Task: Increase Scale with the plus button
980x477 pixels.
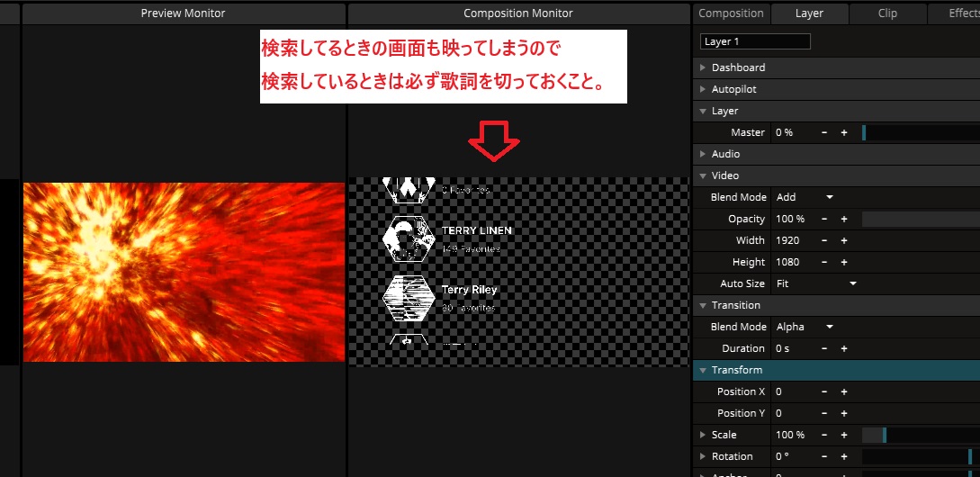Action: 844,435
